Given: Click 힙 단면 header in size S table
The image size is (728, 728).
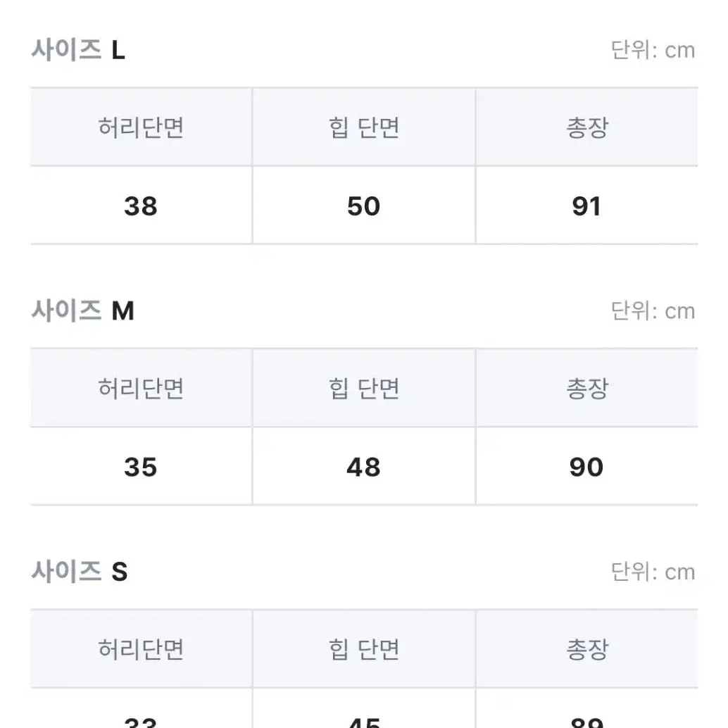Looking at the screenshot, I should [x=364, y=649].
